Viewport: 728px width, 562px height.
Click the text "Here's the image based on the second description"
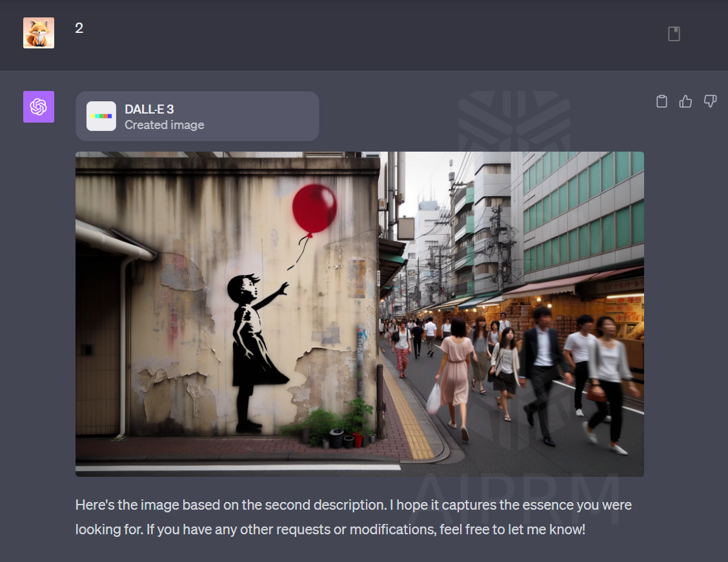click(231, 505)
